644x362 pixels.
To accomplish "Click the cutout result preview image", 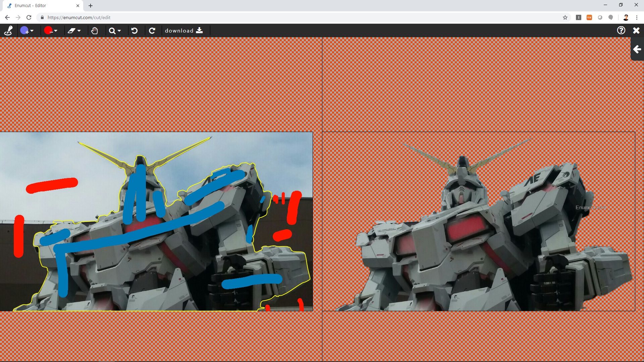I will coord(479,221).
